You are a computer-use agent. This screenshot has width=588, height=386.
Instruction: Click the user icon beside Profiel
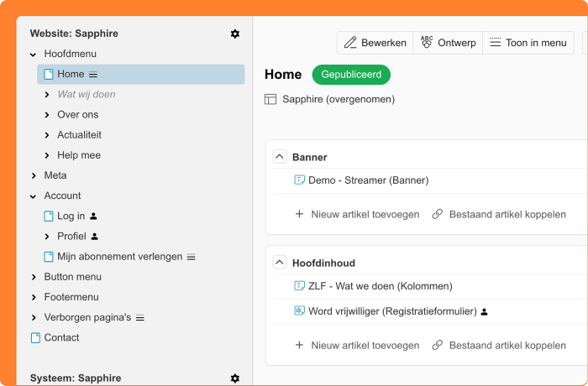pos(94,237)
